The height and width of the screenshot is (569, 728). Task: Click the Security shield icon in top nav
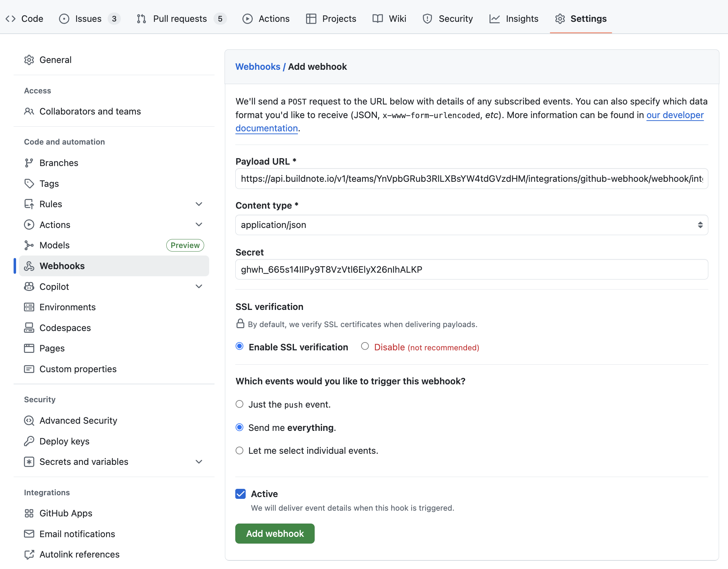427,19
